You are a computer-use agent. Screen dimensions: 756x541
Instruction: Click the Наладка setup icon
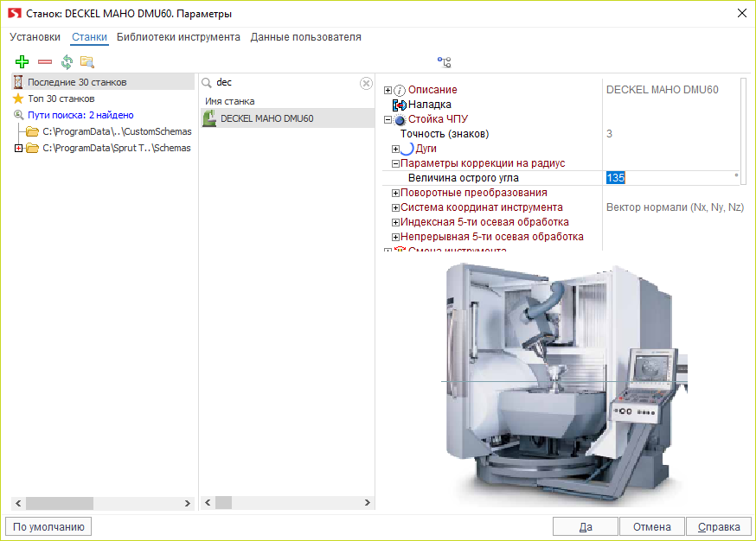[x=400, y=105]
